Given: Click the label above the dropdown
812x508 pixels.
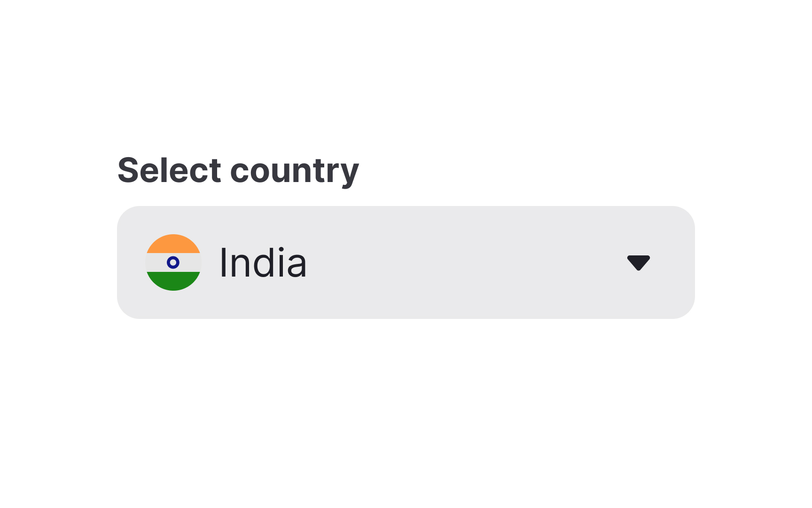Looking at the screenshot, I should coord(237,170).
